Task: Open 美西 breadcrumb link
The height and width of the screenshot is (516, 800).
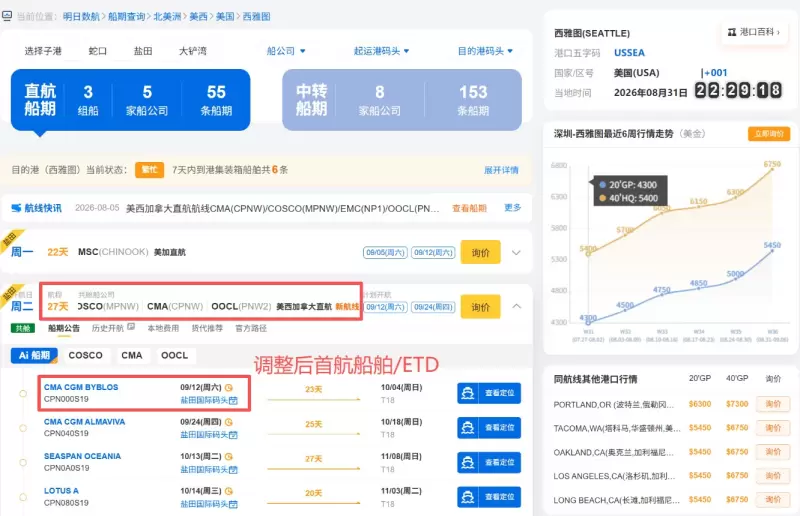Action: [x=198, y=16]
